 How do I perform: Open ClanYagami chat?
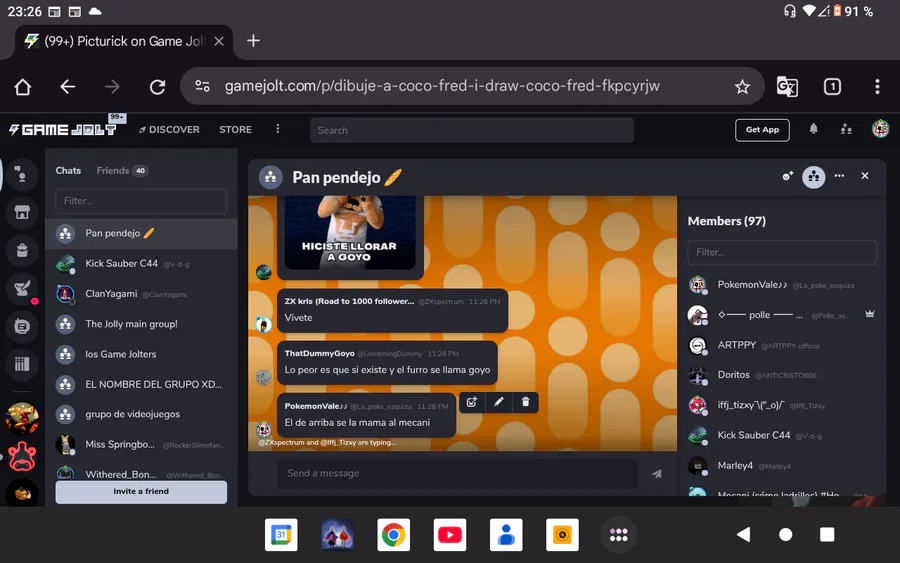click(x=141, y=294)
